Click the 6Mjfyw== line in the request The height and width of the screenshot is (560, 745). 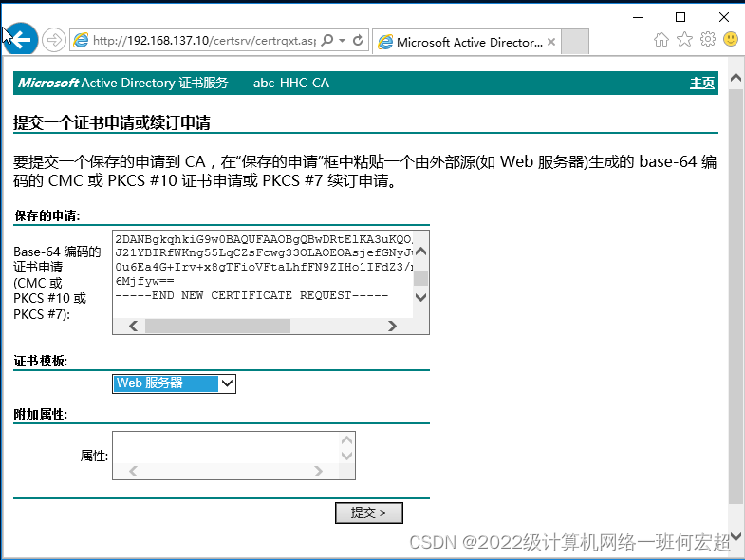click(x=144, y=282)
